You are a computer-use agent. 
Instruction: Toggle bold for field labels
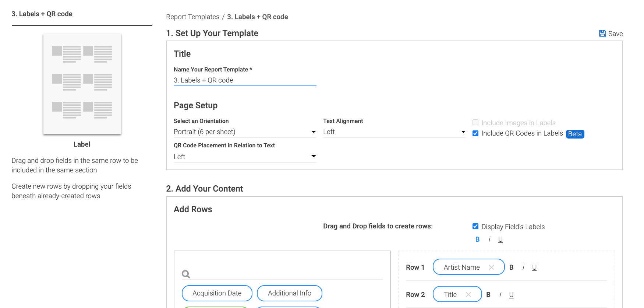[477, 239]
